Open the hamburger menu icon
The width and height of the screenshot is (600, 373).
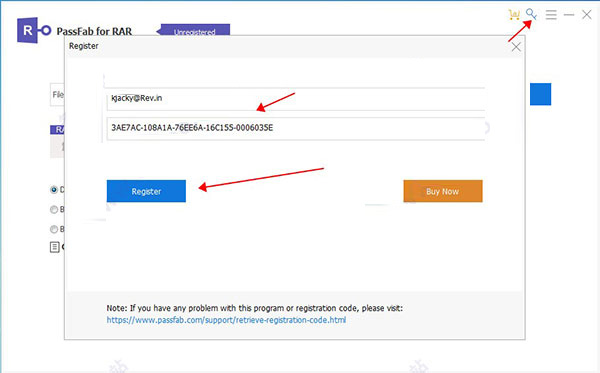[551, 15]
